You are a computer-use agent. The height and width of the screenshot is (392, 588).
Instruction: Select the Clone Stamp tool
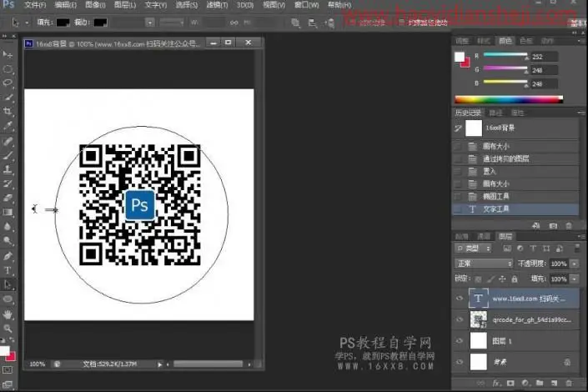point(8,169)
